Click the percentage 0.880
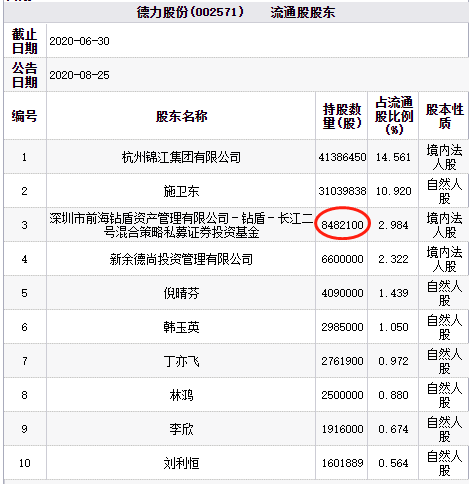The image size is (474, 484). [x=393, y=395]
